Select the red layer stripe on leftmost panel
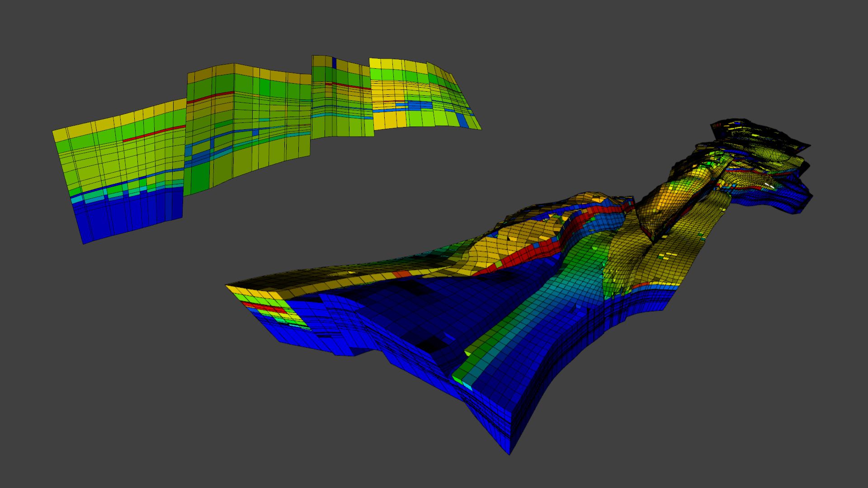 pos(155,133)
